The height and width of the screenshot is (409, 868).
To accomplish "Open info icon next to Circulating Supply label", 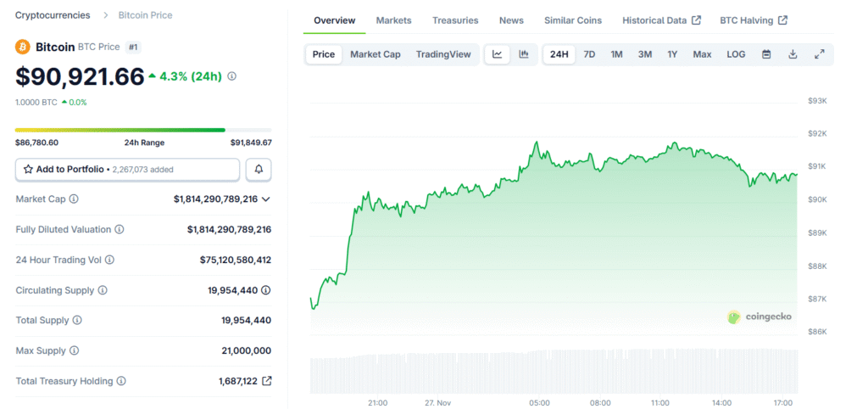I will (x=103, y=290).
